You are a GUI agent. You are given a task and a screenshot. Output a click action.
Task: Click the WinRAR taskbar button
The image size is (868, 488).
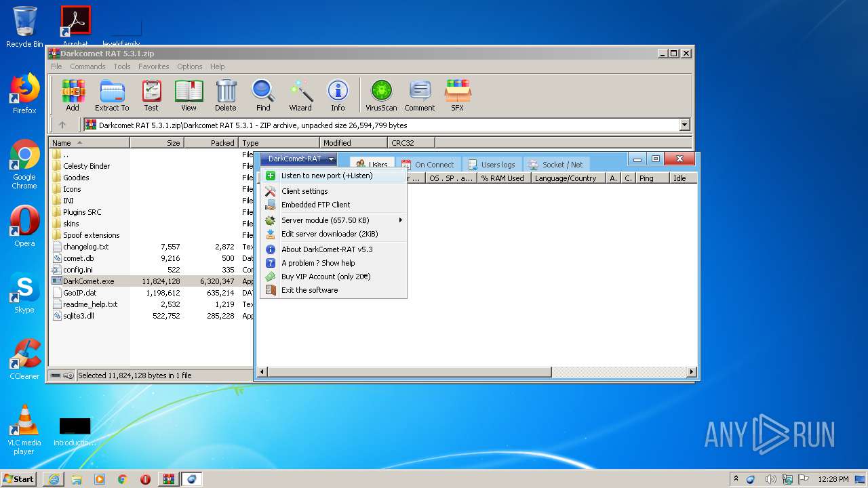click(168, 479)
